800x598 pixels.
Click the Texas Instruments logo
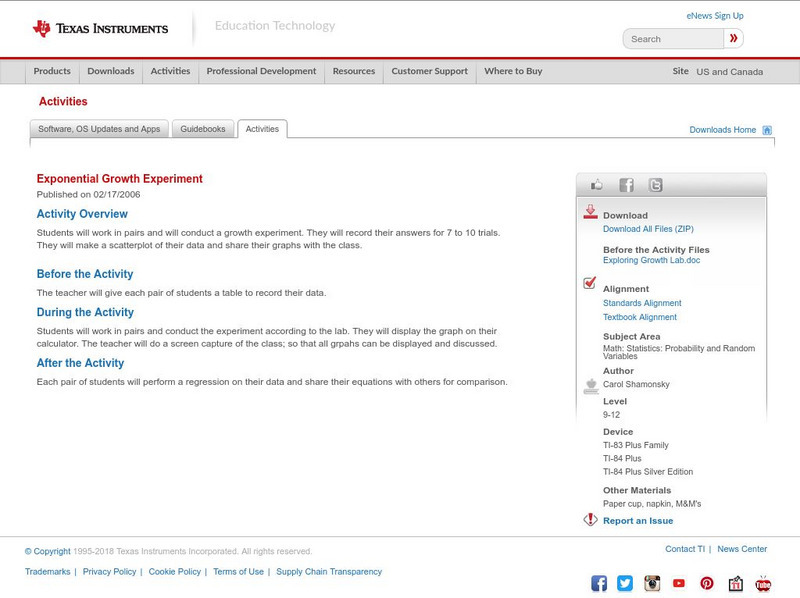pos(100,28)
